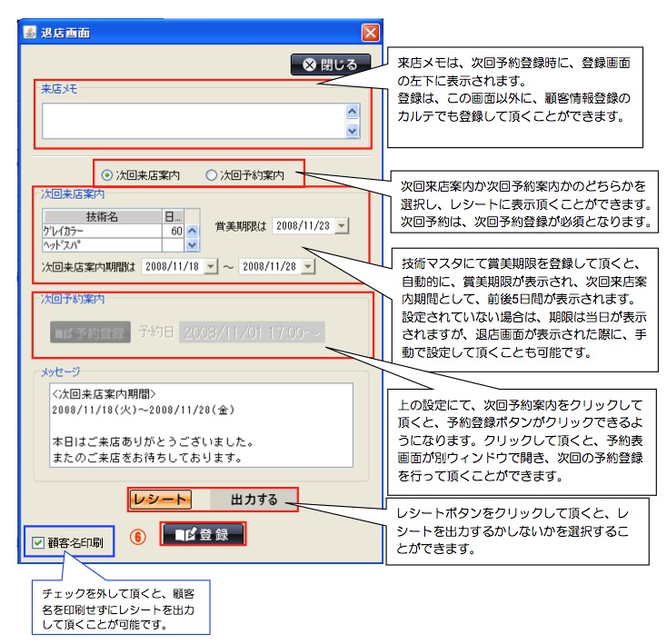Click the レシート button
667x644 pixels.
pyautogui.click(x=160, y=499)
